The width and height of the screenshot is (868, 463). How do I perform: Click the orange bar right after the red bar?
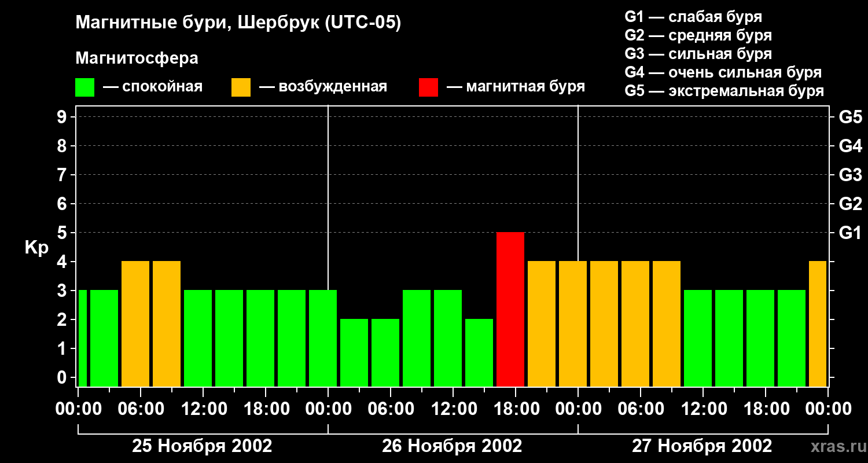[x=542, y=324]
